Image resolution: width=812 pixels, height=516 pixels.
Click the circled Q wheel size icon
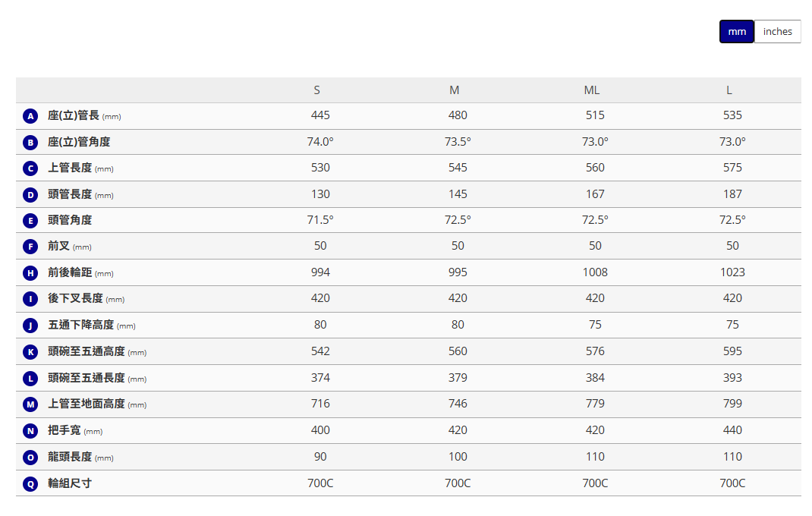click(x=30, y=484)
